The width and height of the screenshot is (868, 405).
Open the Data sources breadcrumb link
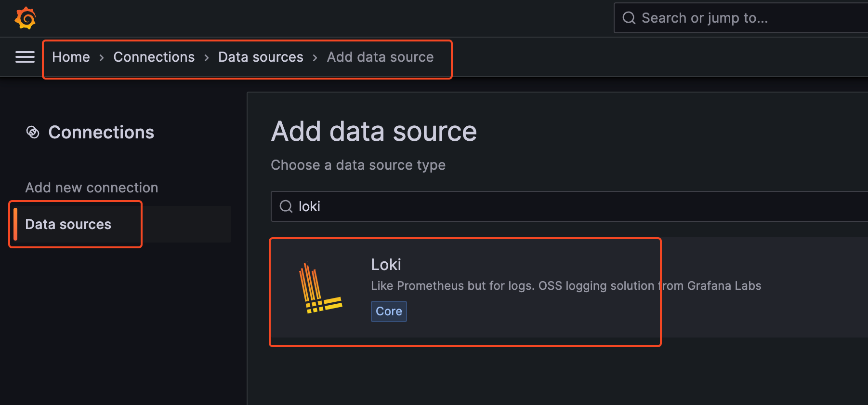[261, 57]
